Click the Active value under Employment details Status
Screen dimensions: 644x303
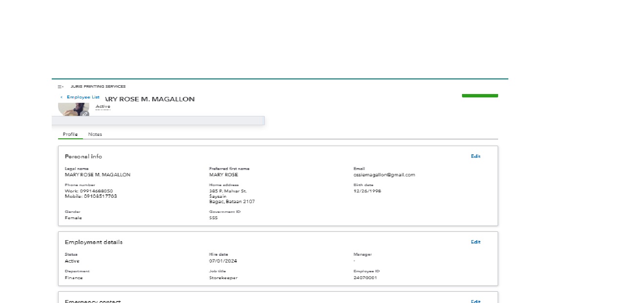[72, 261]
